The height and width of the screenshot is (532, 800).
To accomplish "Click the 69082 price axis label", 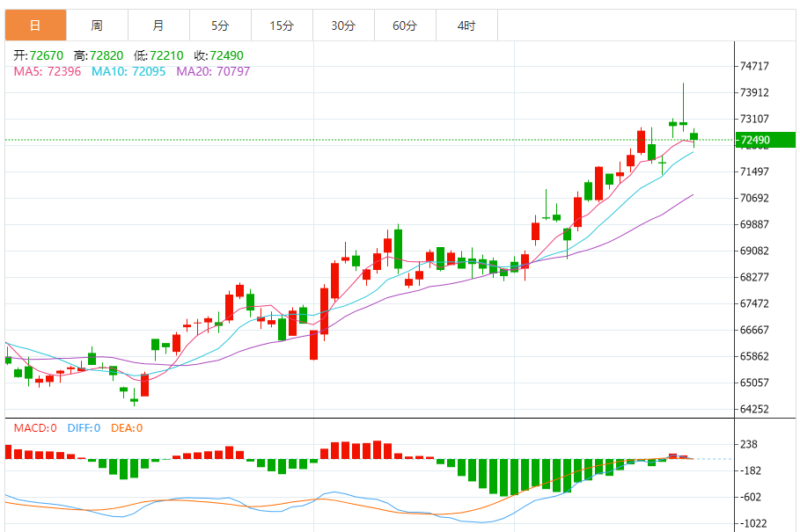I will (754, 251).
